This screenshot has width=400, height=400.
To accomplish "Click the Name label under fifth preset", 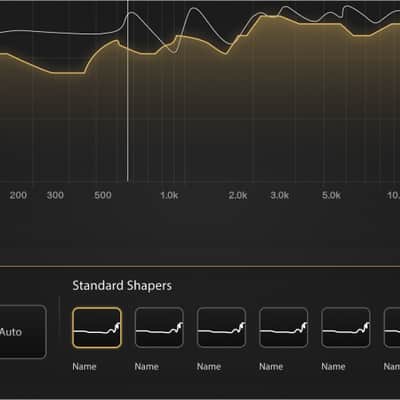I will (333, 367).
